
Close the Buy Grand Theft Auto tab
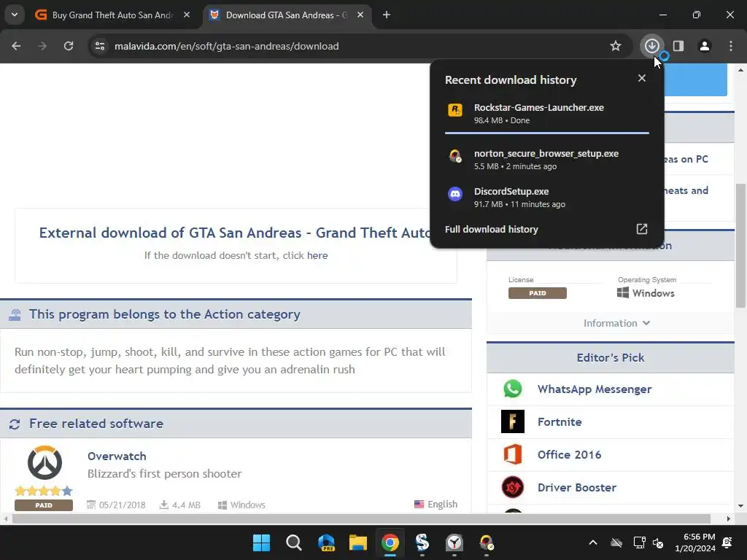(187, 15)
